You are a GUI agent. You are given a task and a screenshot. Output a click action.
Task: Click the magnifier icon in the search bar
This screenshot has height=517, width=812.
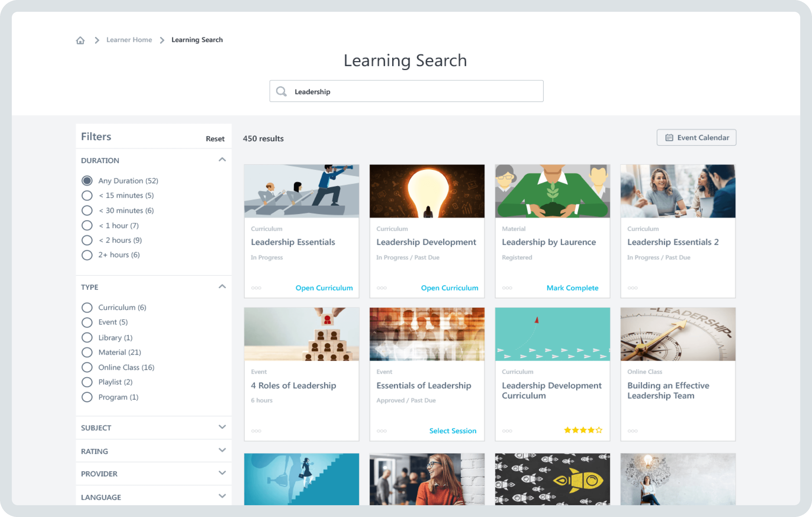pos(282,91)
